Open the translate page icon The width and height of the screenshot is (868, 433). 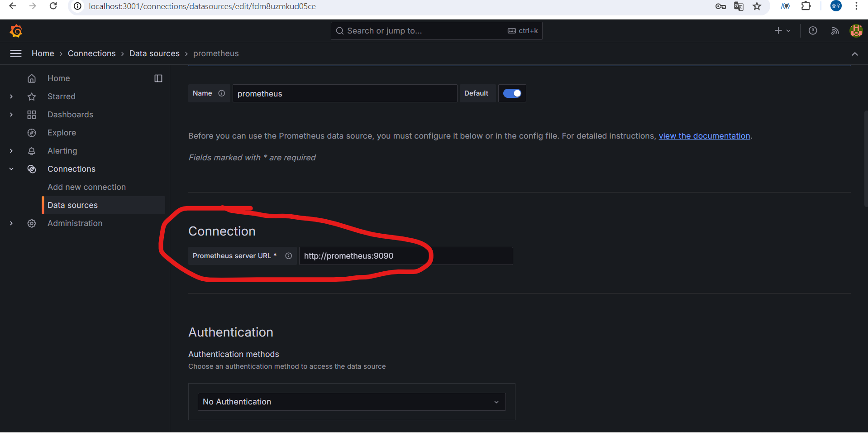(x=739, y=6)
